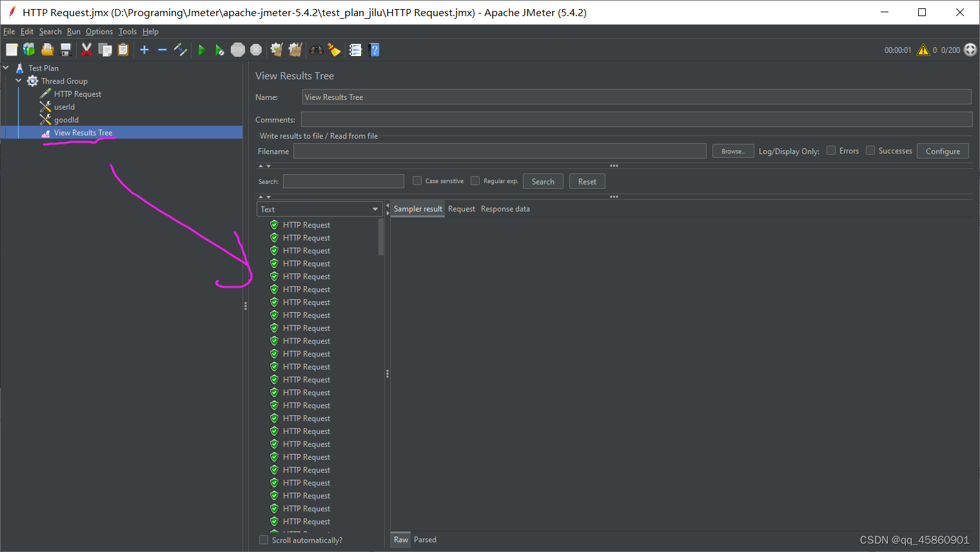Screen dimensions: 980x552
Task: Paste using the clipboard toolbar icon
Action: click(x=123, y=50)
